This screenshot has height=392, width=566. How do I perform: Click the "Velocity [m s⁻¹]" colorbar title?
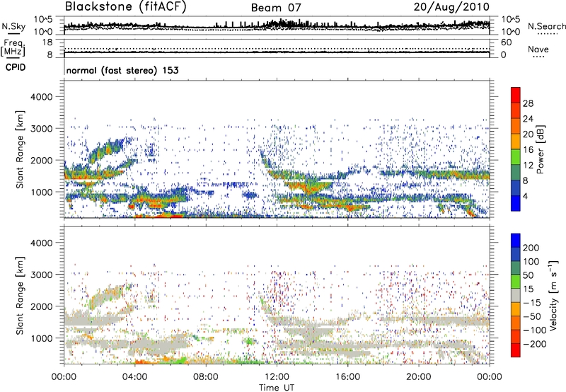(x=553, y=295)
